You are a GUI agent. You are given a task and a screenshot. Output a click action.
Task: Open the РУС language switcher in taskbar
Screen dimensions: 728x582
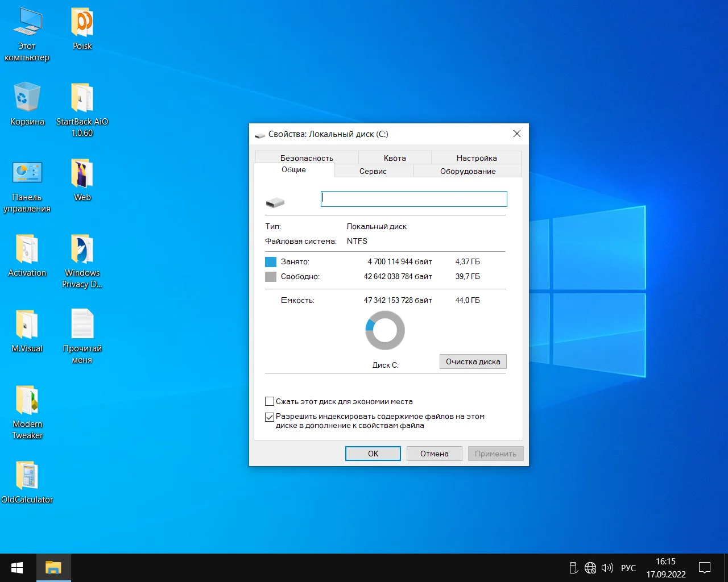pos(628,568)
